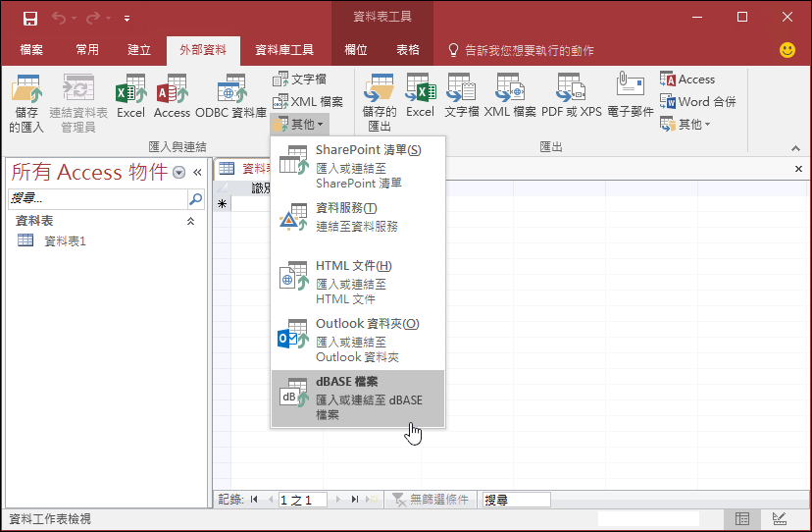Viewport: 812px width, 532px height.
Task: Select the 外部資料 ribbon tab
Action: 203,50
